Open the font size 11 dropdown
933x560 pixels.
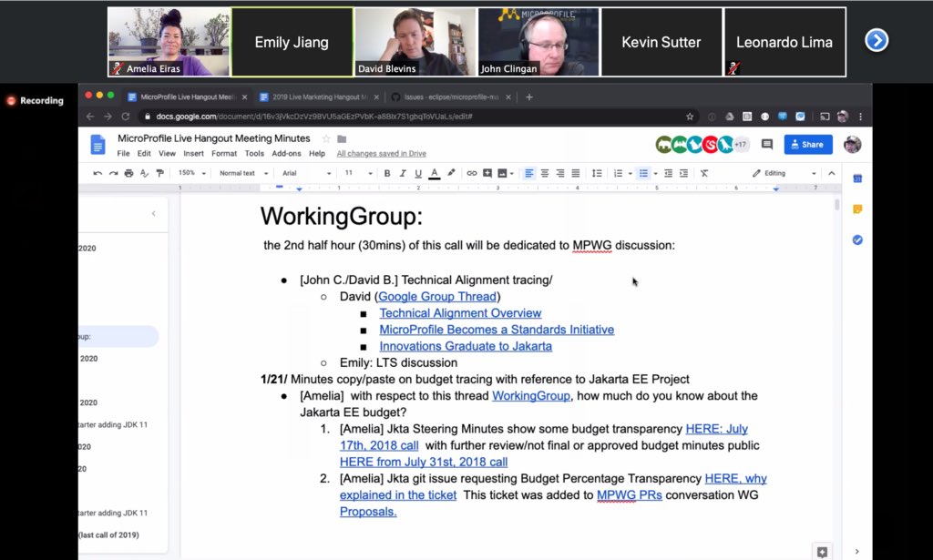(358, 173)
